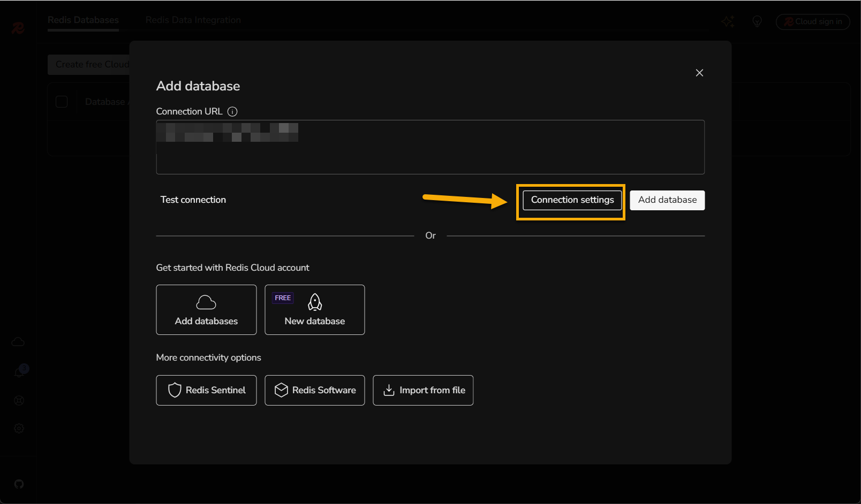Open the notifications bell in the sidebar

pos(19,372)
